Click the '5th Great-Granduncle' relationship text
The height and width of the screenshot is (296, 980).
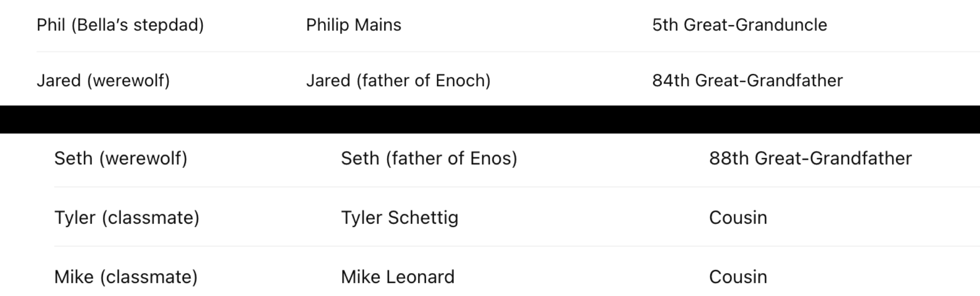point(739,25)
